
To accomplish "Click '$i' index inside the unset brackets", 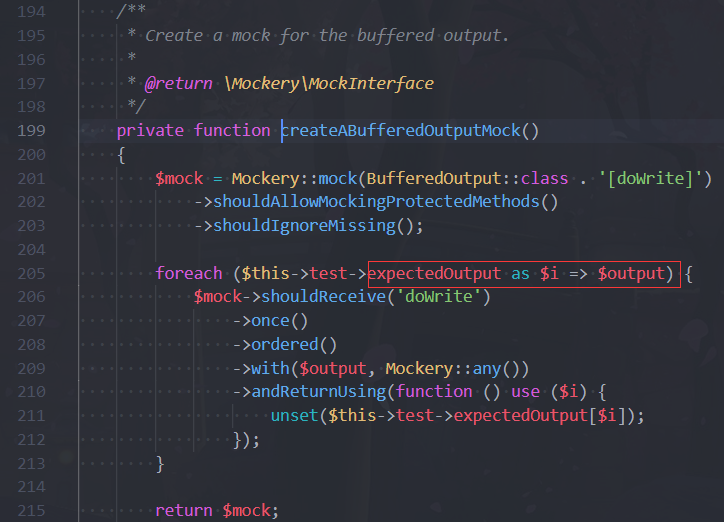I will coord(607,416).
